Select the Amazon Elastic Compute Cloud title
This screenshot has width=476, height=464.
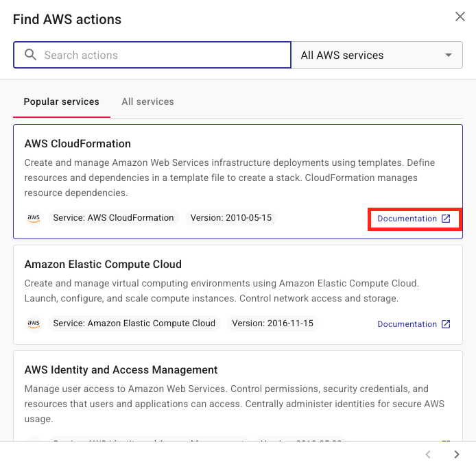click(103, 265)
